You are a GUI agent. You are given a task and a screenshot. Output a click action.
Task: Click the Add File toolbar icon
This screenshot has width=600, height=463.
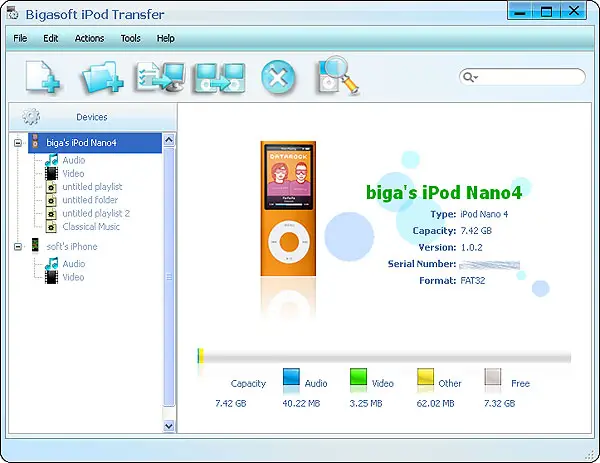coord(43,77)
